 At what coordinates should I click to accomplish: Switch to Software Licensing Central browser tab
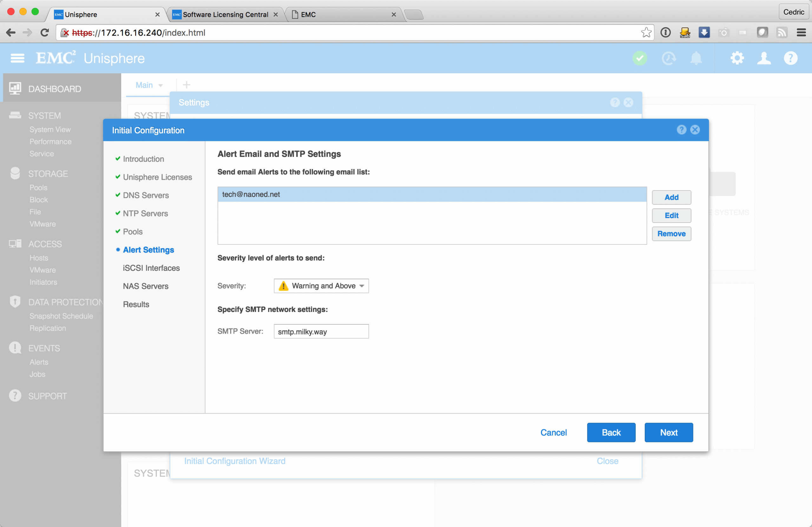point(225,15)
